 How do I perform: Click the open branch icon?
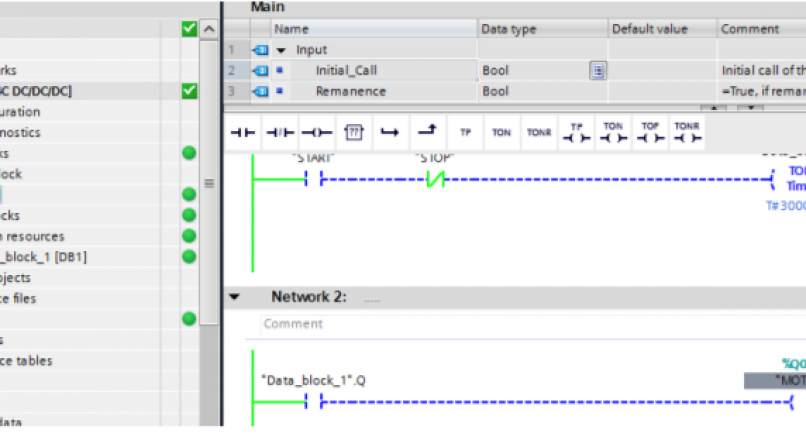pos(389,132)
